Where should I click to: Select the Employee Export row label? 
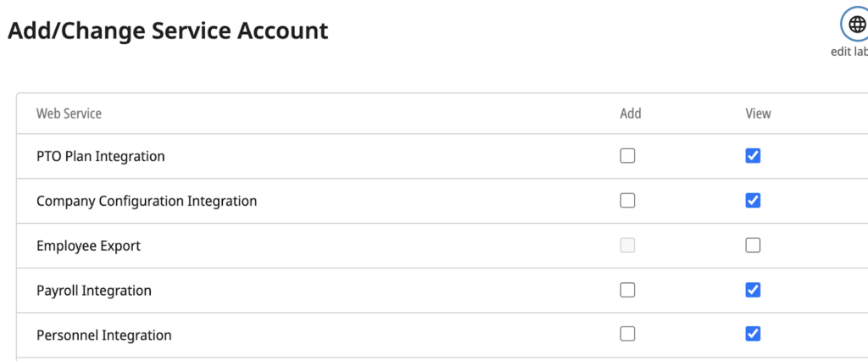click(88, 246)
